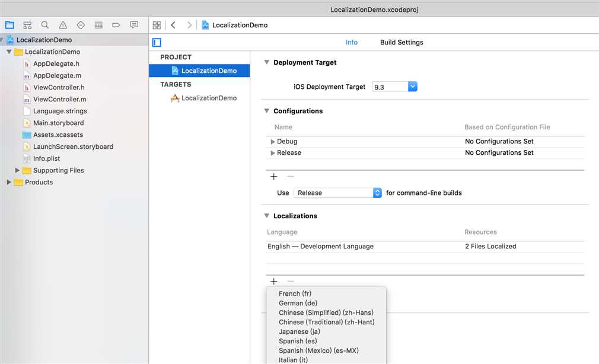This screenshot has width=599, height=364.
Task: Click the related items grid icon
Action: 157,25
